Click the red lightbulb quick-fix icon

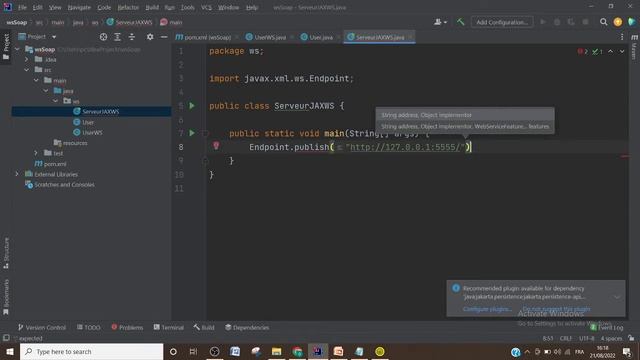216,145
